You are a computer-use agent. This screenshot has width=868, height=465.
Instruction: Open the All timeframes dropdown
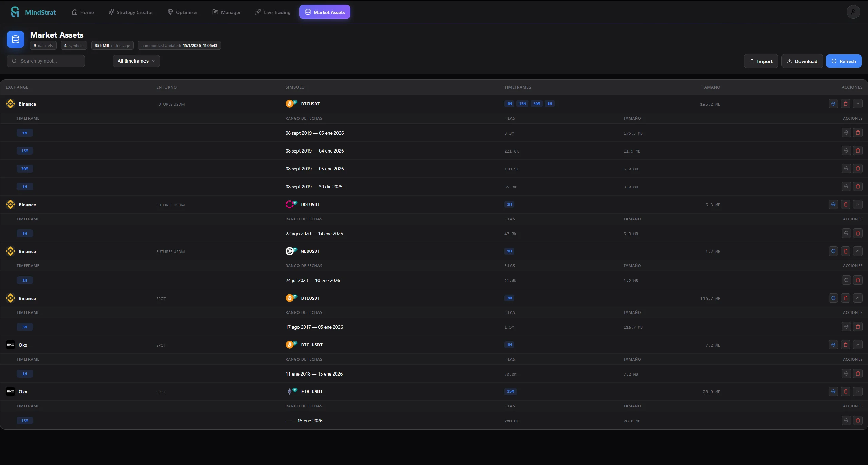pyautogui.click(x=136, y=61)
